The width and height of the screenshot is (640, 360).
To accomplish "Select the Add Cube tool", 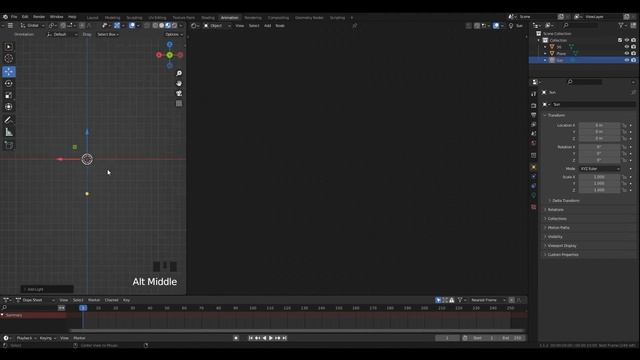I will click(x=9, y=145).
